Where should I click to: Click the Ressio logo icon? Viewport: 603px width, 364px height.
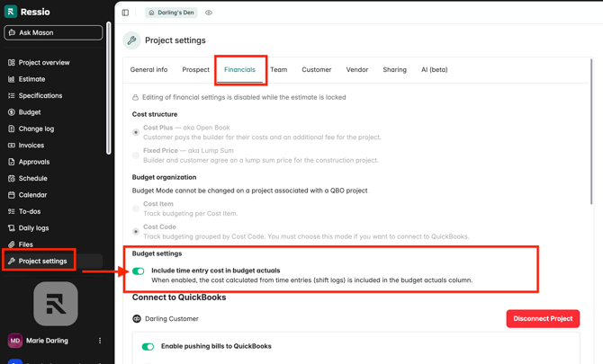tap(11, 12)
